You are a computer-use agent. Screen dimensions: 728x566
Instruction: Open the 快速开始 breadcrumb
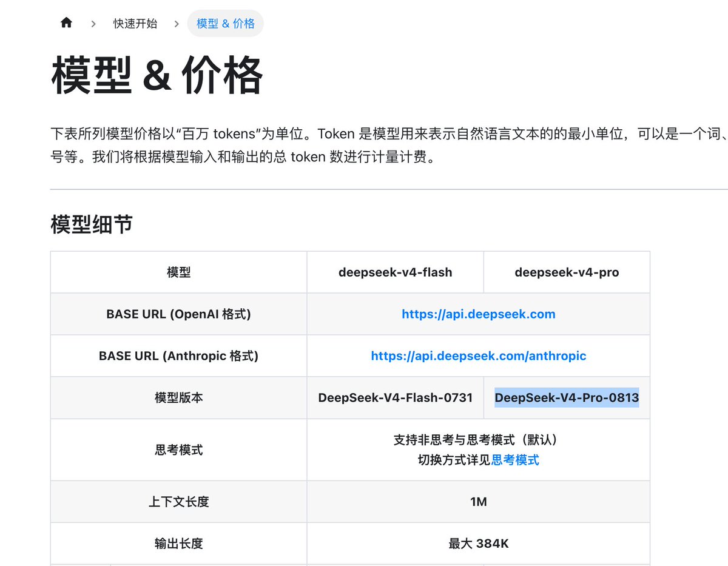click(135, 24)
